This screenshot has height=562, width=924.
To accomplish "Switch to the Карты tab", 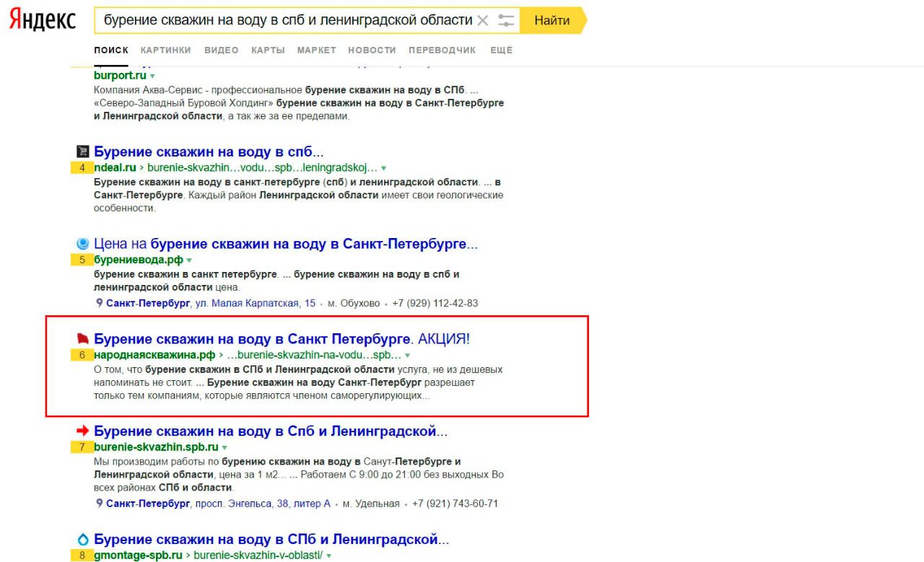I will [267, 50].
